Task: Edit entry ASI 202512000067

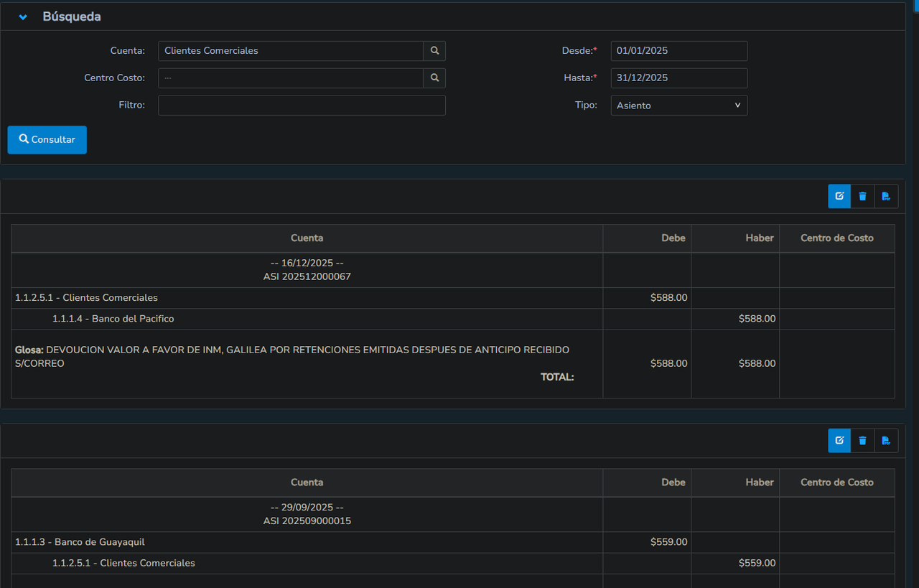Action: 839,197
